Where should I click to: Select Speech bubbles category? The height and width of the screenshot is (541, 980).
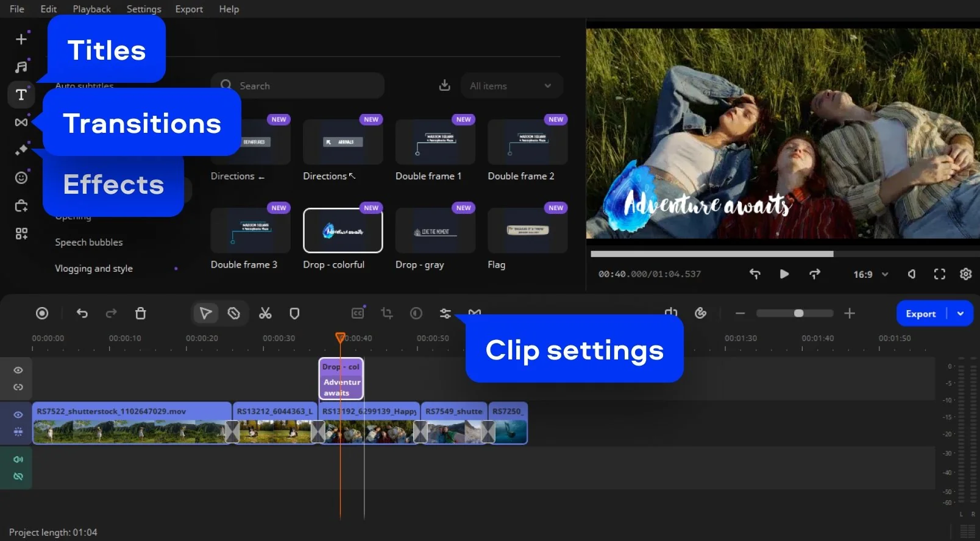(89, 242)
